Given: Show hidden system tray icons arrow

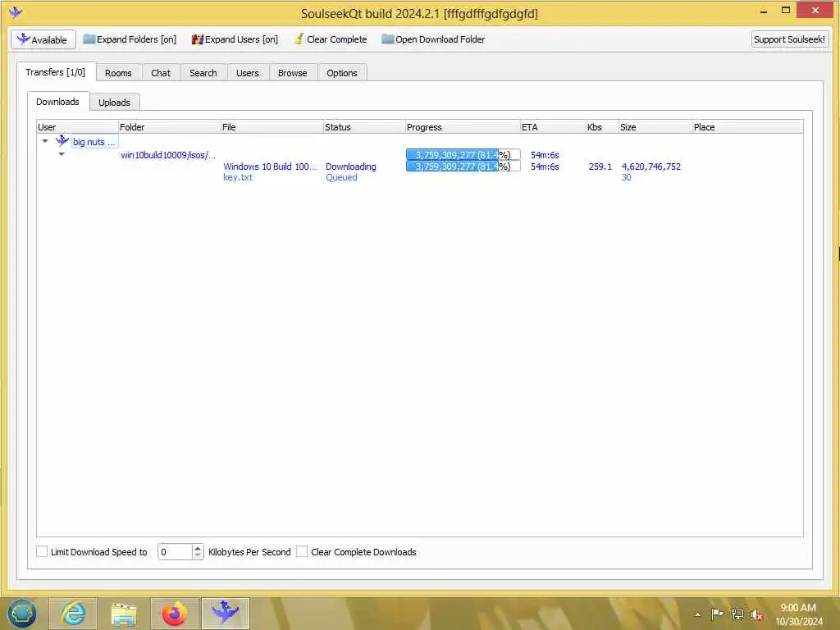Looking at the screenshot, I should pos(697,614).
